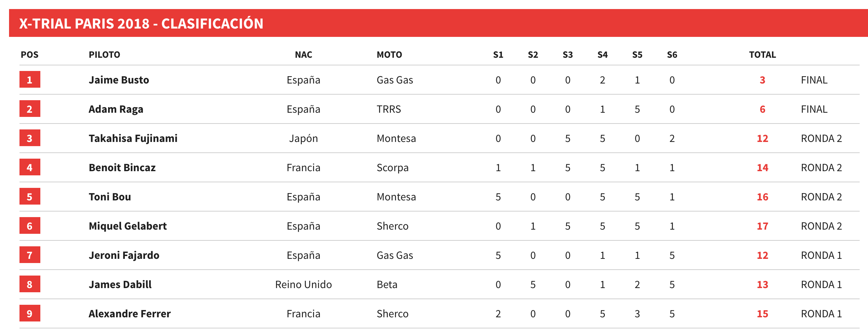Click the position 4 red badge
Viewport: 868px width, 334px height.
pos(30,167)
